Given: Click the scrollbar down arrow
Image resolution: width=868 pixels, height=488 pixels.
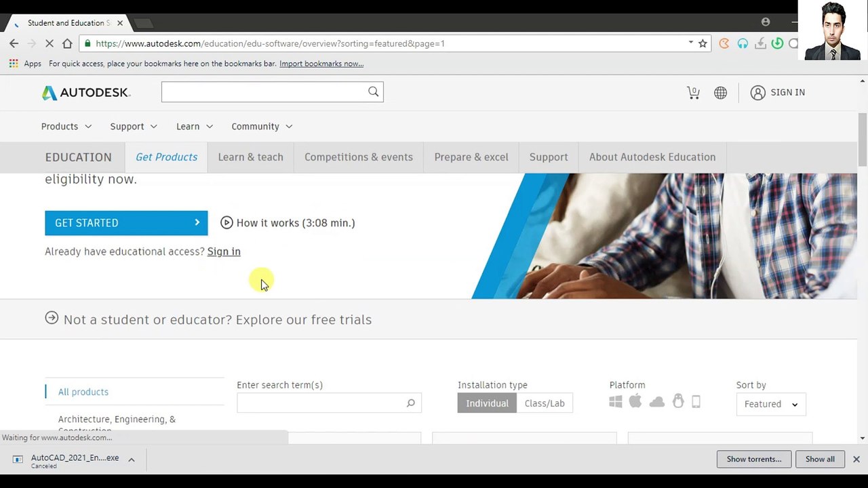Looking at the screenshot, I should (863, 438).
